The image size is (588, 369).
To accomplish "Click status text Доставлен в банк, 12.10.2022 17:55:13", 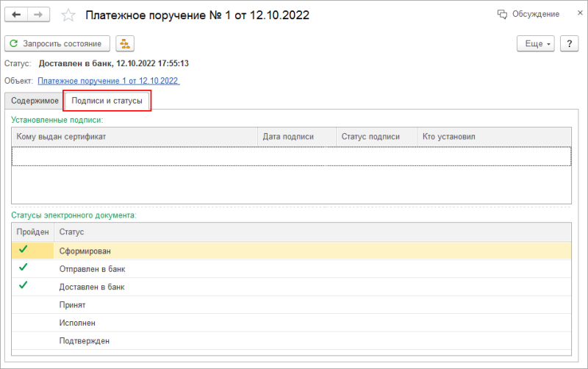I will click(x=114, y=63).
